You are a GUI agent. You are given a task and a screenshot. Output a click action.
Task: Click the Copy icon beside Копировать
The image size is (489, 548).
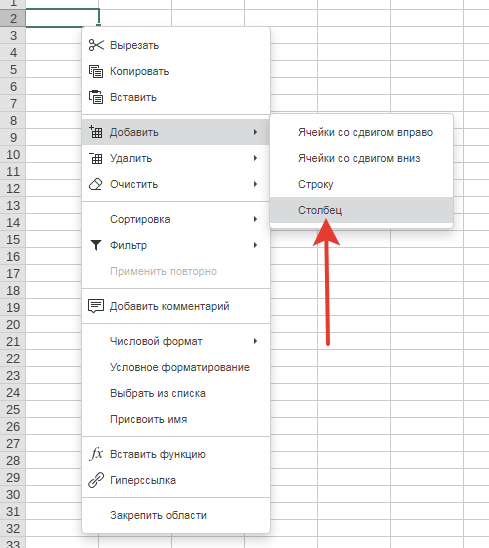tap(96, 71)
